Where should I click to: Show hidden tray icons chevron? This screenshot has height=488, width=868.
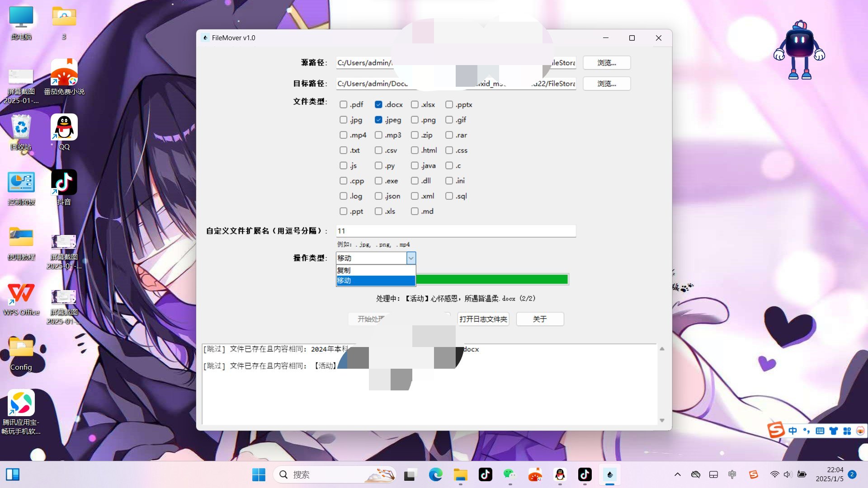coord(677,474)
